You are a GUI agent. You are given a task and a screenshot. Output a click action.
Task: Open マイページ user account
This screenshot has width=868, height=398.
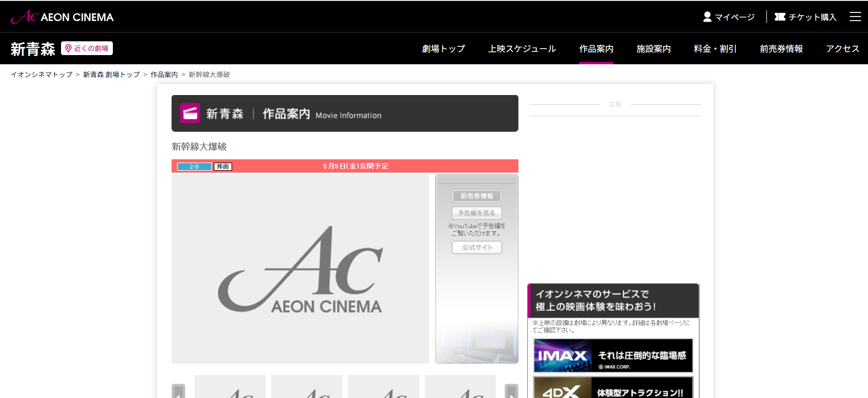pos(729,17)
